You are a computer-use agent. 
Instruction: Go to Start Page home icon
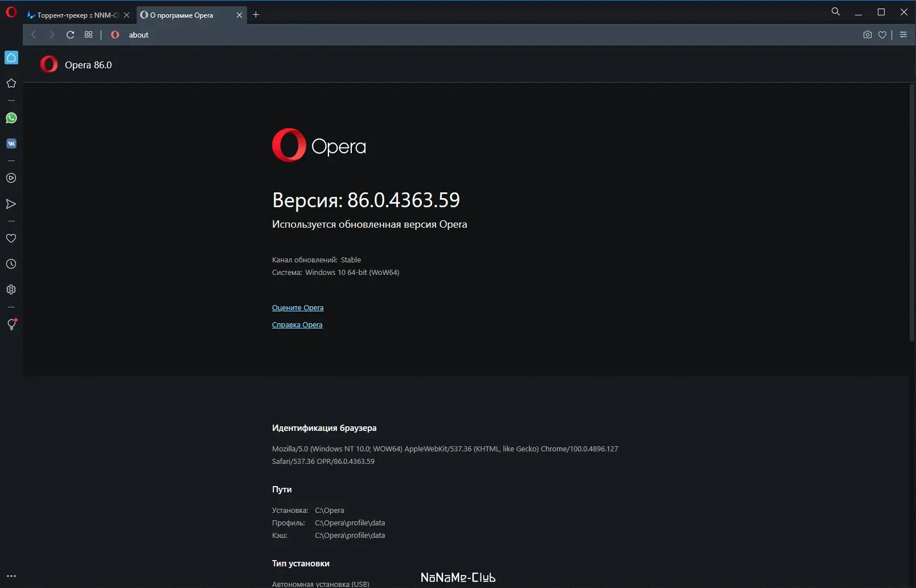click(11, 57)
